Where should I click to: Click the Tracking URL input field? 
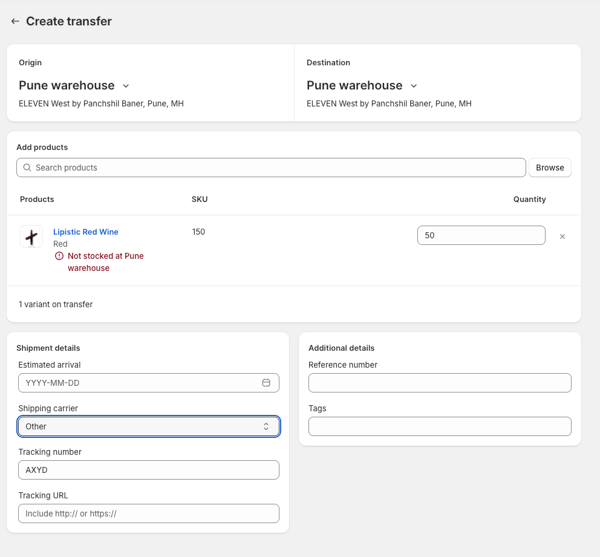pyautogui.click(x=148, y=513)
